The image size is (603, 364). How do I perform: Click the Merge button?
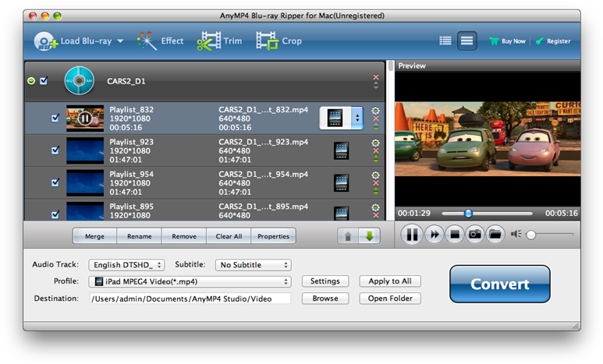click(94, 236)
